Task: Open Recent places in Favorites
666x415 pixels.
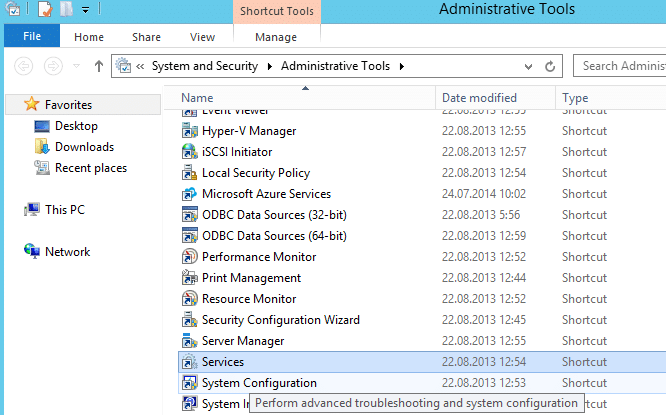Action: [91, 168]
